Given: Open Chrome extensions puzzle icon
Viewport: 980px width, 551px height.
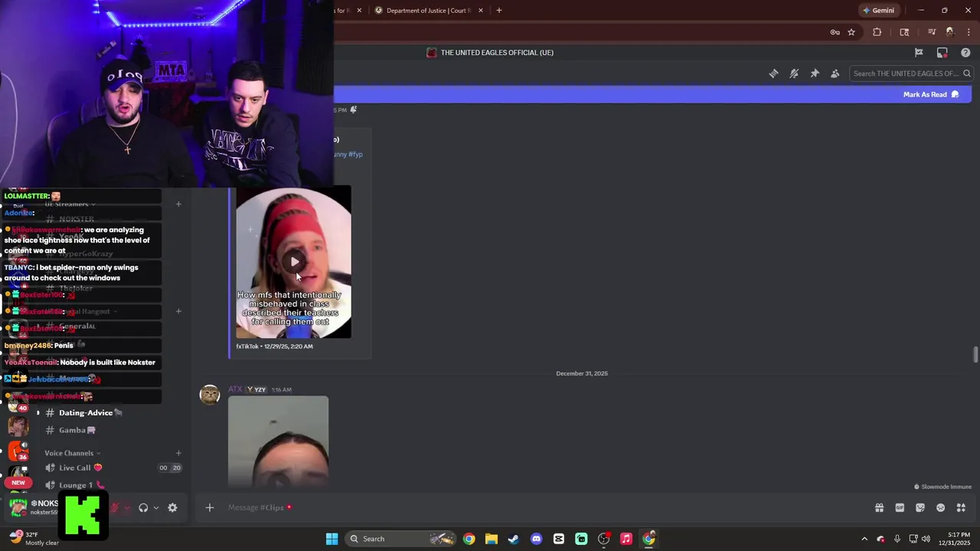Looking at the screenshot, I should (877, 32).
